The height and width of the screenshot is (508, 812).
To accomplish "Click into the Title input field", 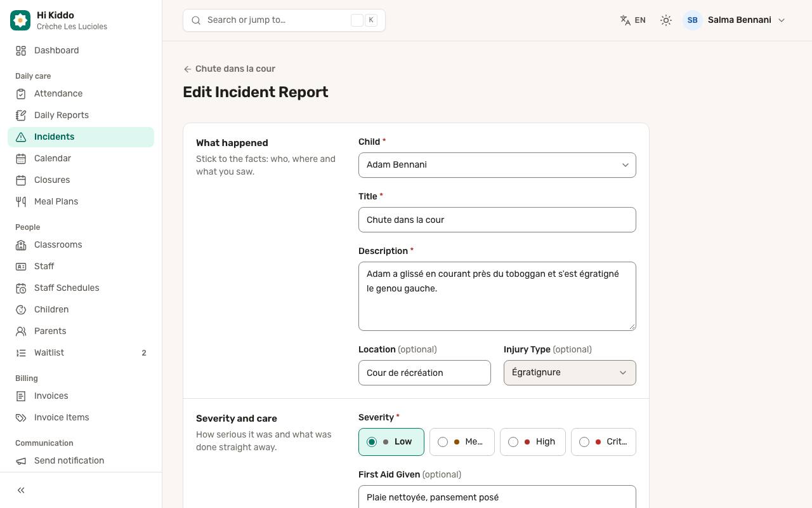I will (x=497, y=220).
